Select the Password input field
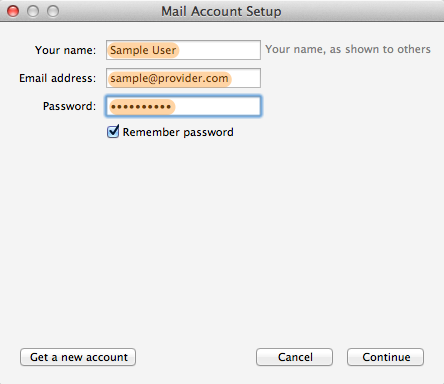Viewport: 444px width, 384px height. click(x=183, y=106)
